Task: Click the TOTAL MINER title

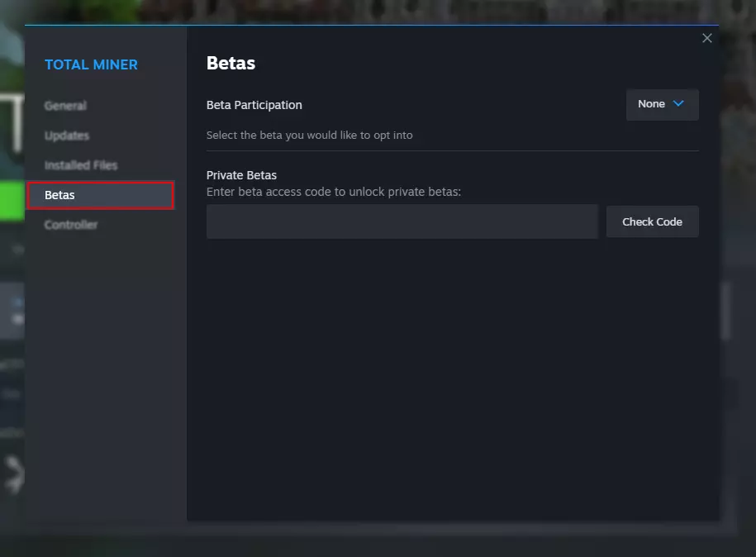Action: click(x=91, y=64)
